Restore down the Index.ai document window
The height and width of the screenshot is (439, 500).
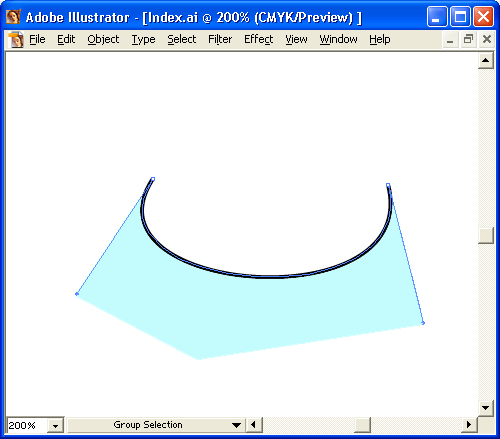(x=468, y=39)
